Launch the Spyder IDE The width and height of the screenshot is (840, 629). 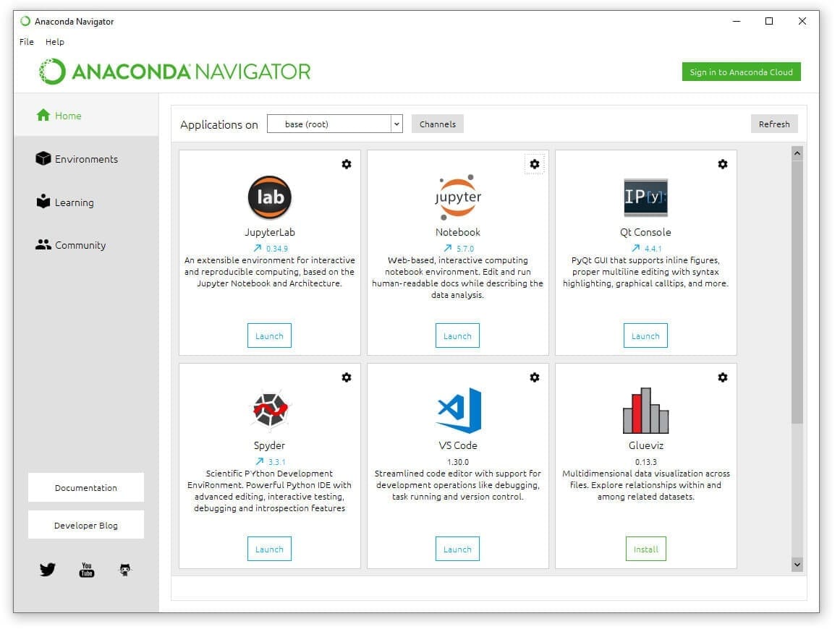(x=269, y=549)
